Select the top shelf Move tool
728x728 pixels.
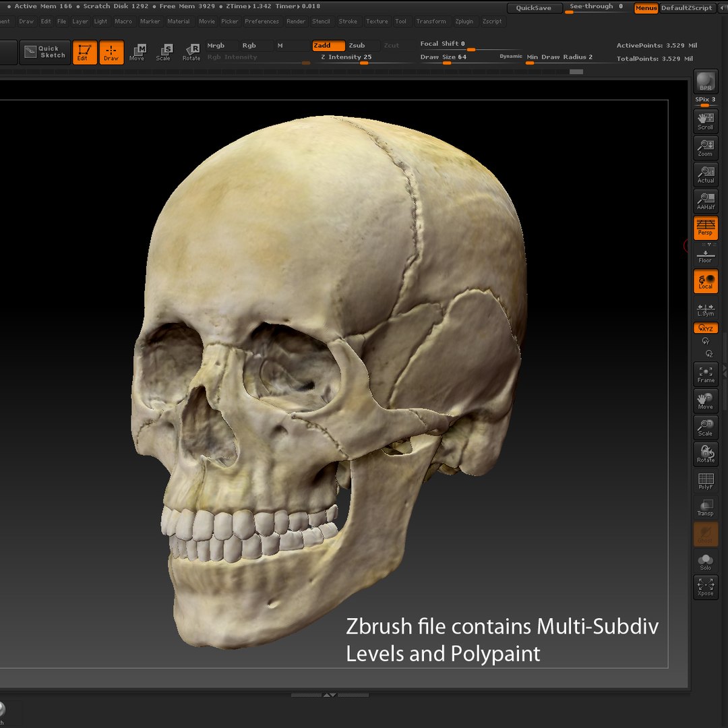(x=137, y=52)
